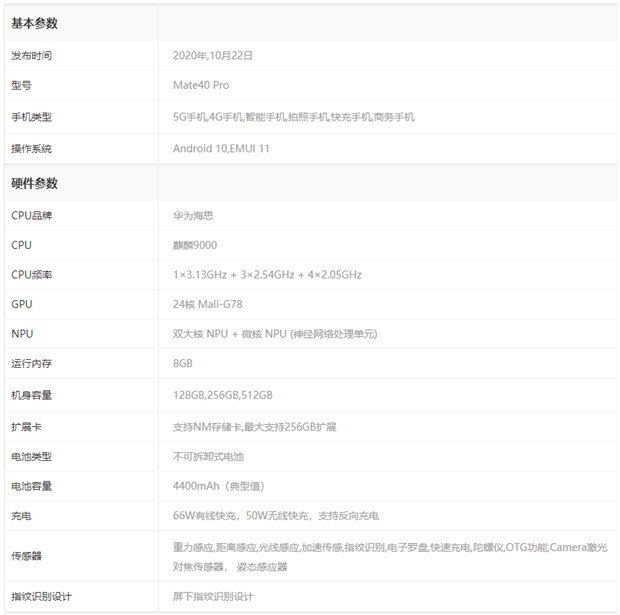Click the CPU品牌 label
Image resolution: width=620 pixels, height=615 pixels.
(32, 216)
